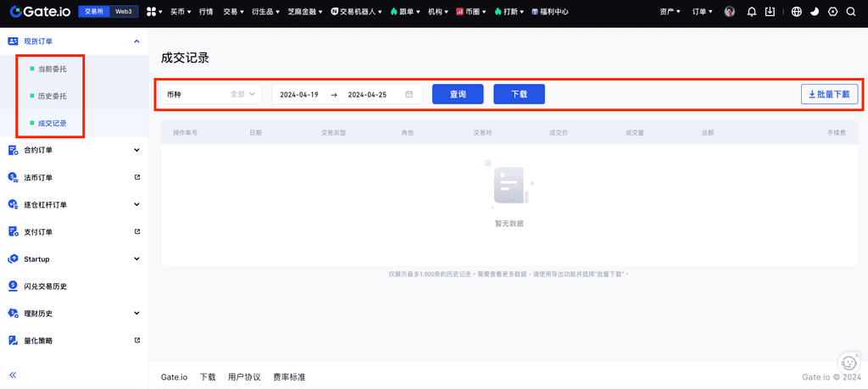Click the notification bell icon
Image resolution: width=868 pixels, height=389 pixels.
751,12
